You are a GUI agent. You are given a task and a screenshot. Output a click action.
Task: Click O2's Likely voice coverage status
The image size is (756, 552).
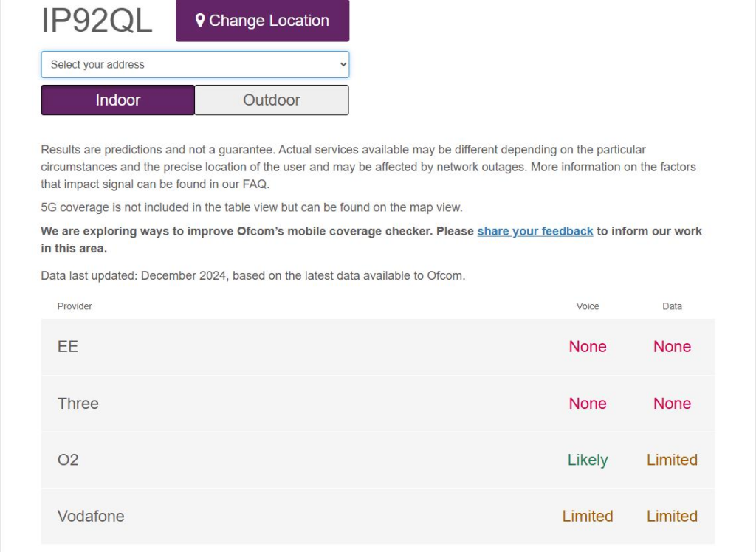[x=588, y=460]
